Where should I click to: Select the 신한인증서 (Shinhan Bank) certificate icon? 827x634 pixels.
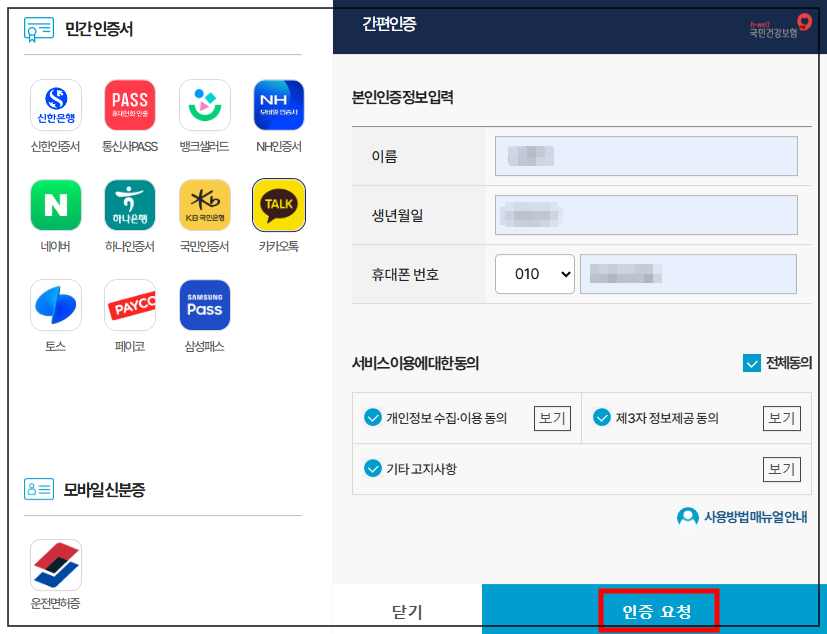pyautogui.click(x=56, y=105)
